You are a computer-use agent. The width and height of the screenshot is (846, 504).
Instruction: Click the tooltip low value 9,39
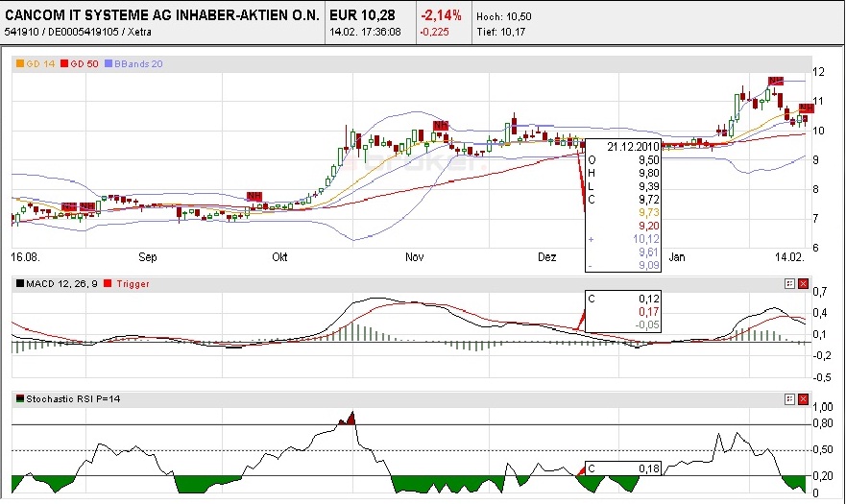pos(648,186)
